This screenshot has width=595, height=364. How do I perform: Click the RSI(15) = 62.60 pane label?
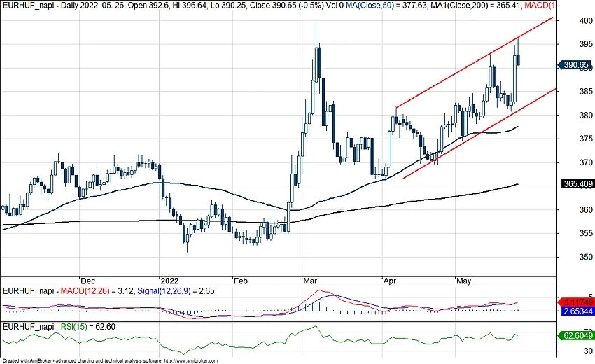click(x=88, y=327)
